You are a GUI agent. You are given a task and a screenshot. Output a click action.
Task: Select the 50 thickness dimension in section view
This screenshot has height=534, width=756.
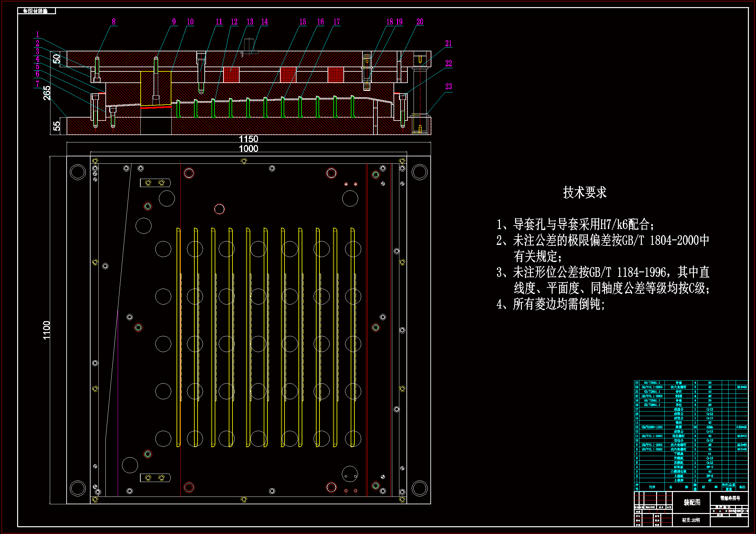point(57,59)
